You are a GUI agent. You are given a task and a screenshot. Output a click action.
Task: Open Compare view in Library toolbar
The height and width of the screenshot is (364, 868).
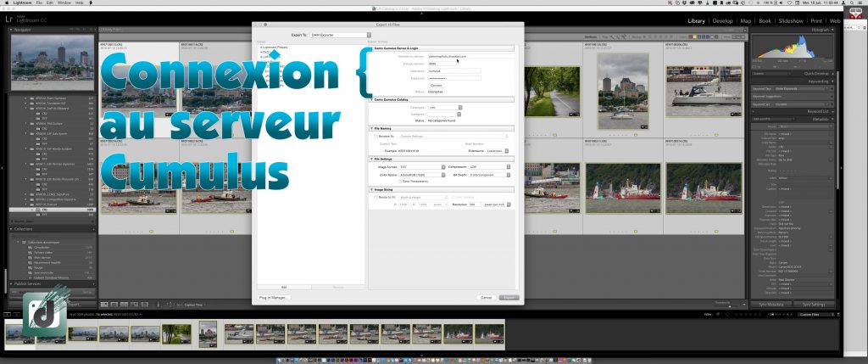tap(124, 304)
